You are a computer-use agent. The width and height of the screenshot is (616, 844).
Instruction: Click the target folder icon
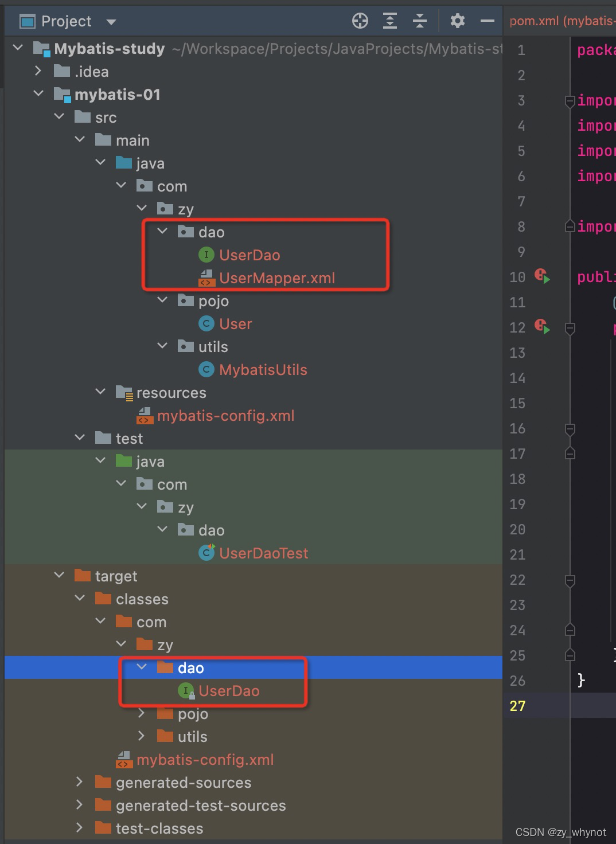[83, 576]
